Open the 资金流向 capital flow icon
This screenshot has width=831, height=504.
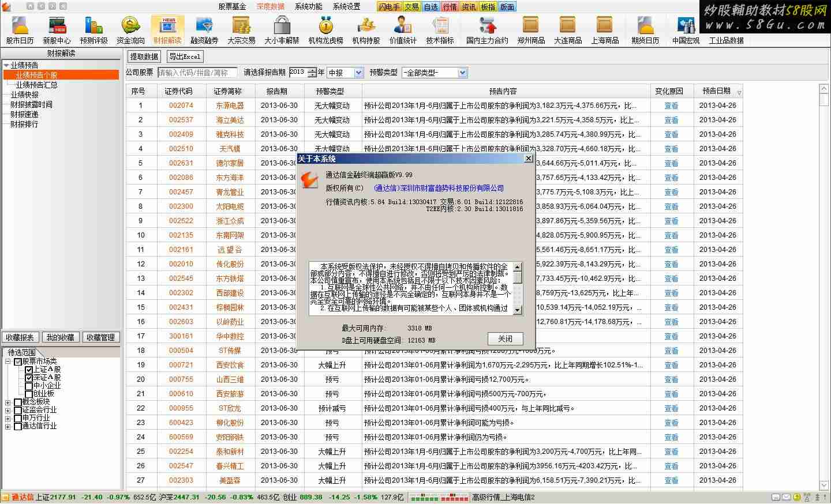click(130, 30)
